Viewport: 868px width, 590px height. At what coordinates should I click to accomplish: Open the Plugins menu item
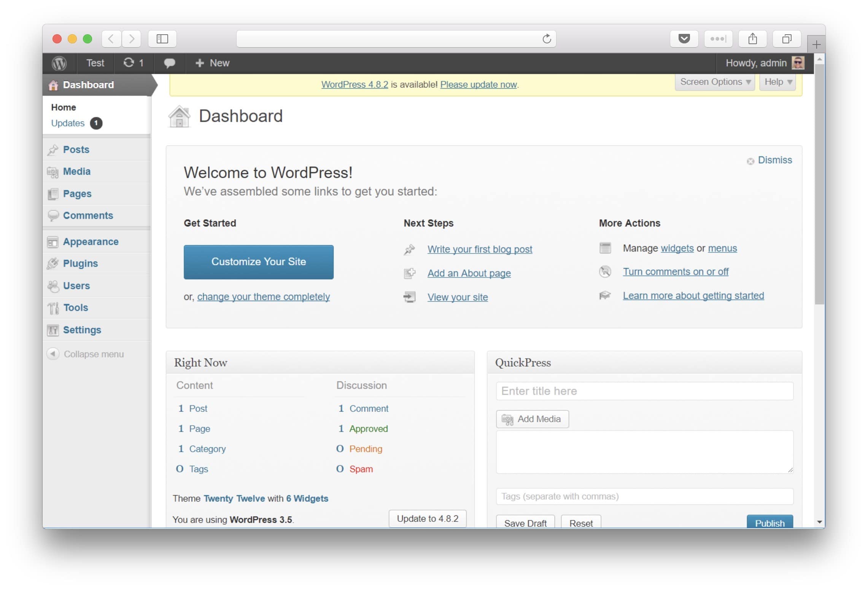click(80, 263)
